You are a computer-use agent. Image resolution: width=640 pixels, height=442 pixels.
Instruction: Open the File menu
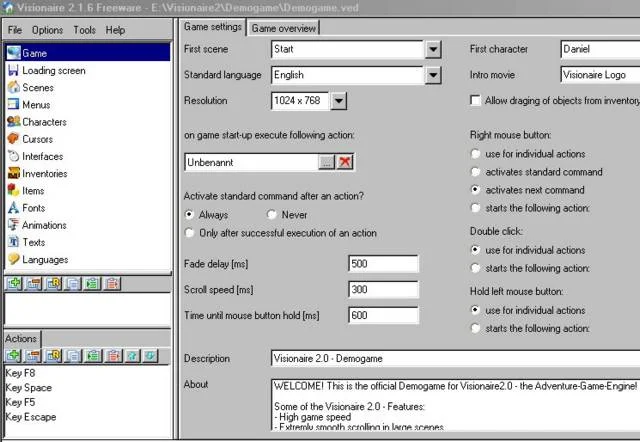pos(15,30)
